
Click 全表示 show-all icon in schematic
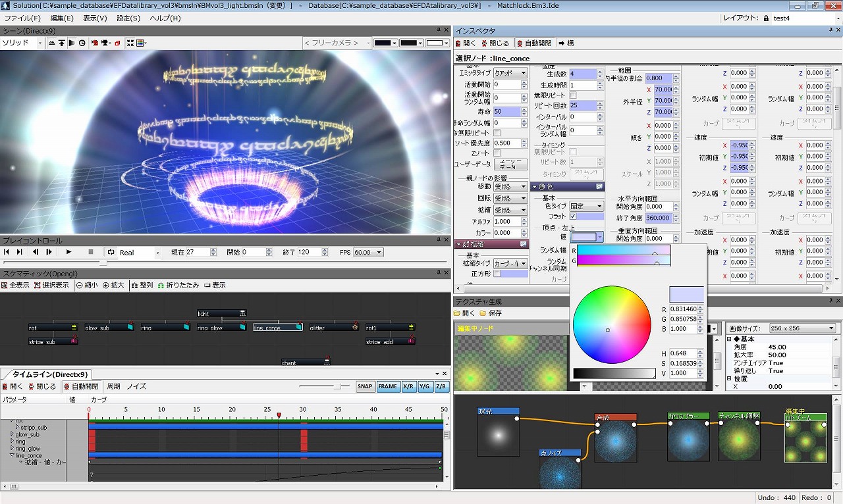5,286
